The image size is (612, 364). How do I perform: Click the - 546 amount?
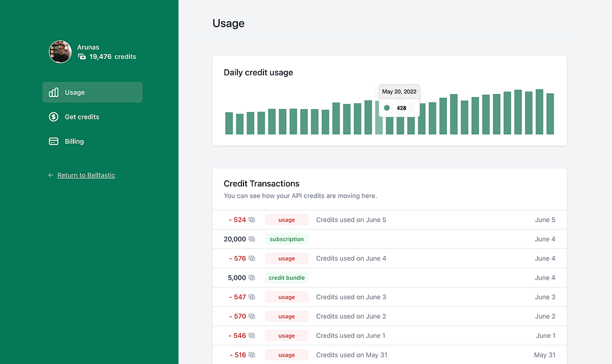point(237,335)
